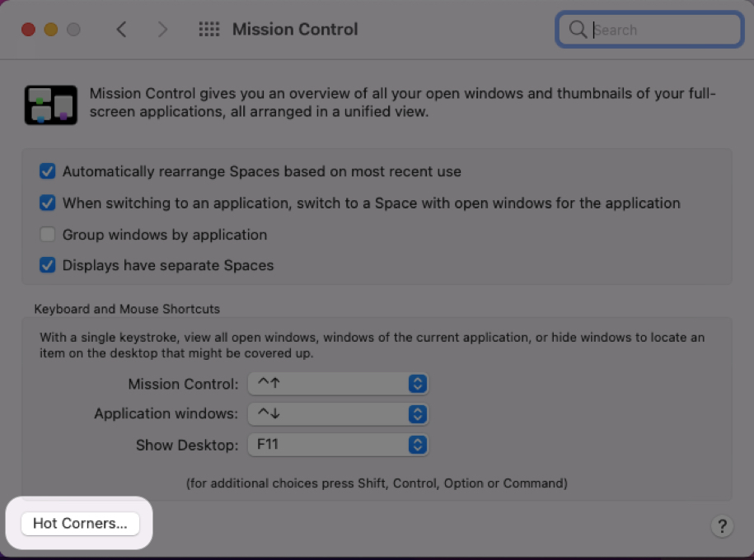This screenshot has width=754, height=560.
Task: Toggle Displays have separate Spaces
Action: (48, 266)
